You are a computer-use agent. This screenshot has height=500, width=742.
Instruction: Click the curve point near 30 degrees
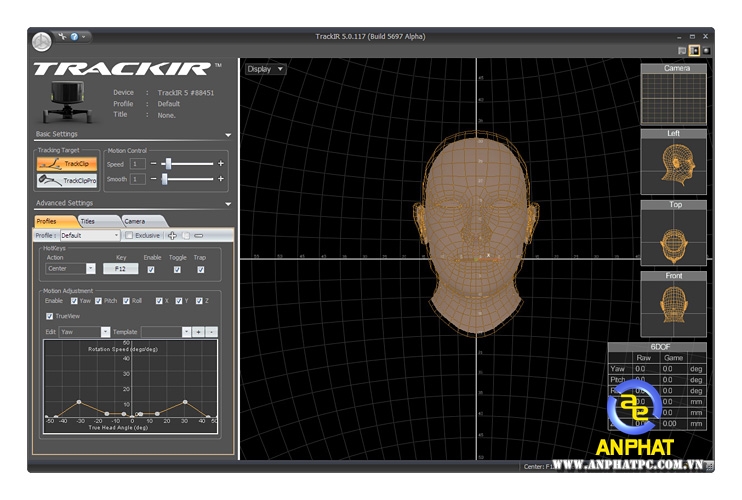coord(185,402)
